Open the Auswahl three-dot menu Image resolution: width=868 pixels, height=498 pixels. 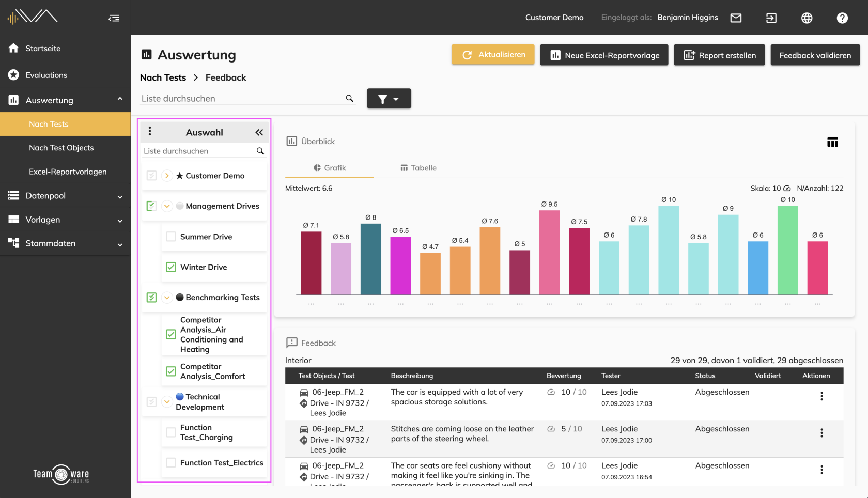tap(150, 131)
